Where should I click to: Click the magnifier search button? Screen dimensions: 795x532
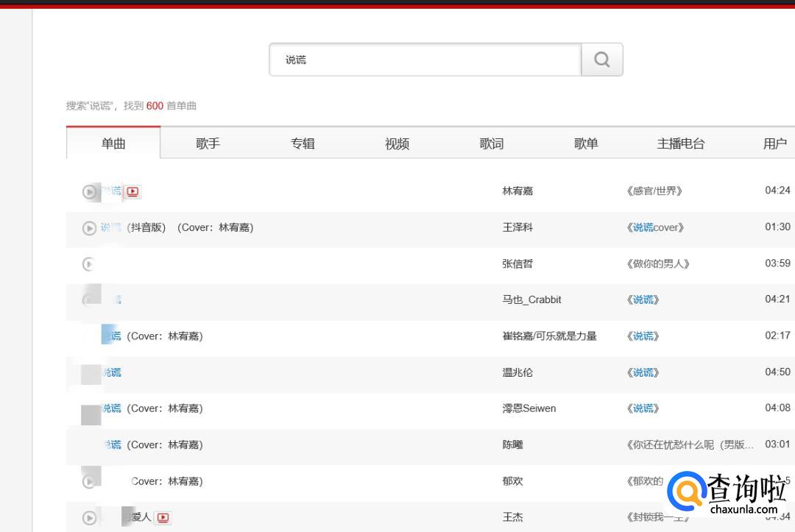click(601, 60)
